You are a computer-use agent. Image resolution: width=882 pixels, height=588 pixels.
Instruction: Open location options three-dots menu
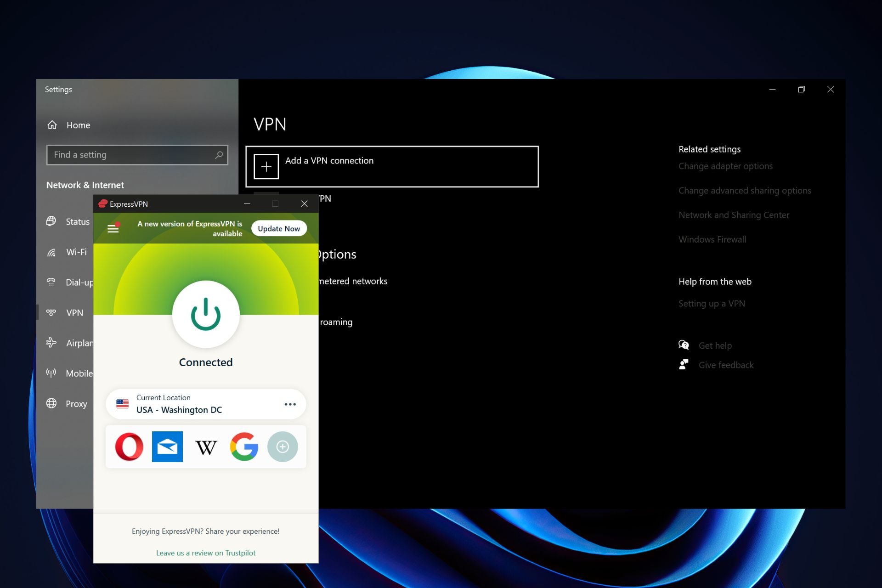tap(290, 404)
